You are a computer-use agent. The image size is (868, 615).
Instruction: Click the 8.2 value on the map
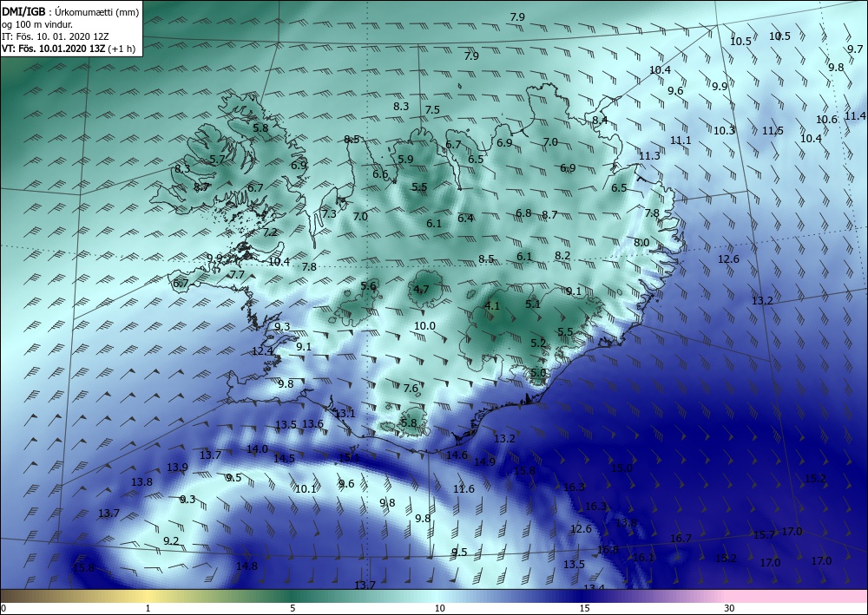coord(562,256)
